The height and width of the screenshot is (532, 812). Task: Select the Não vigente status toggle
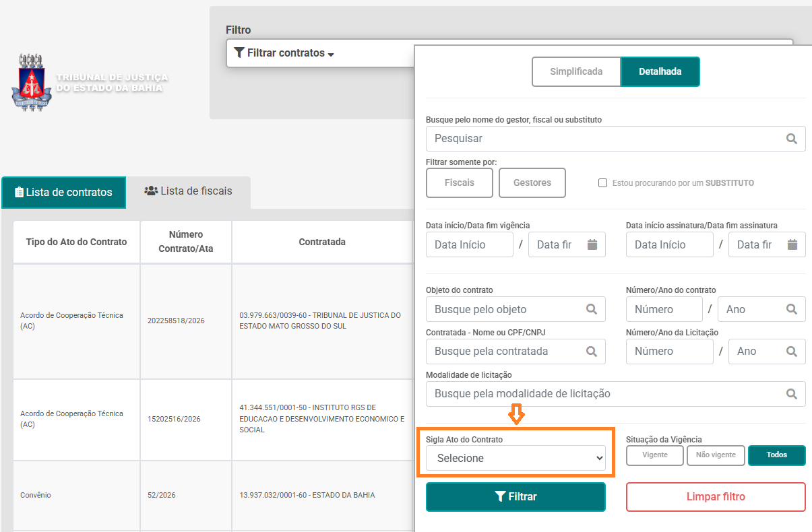(715, 455)
